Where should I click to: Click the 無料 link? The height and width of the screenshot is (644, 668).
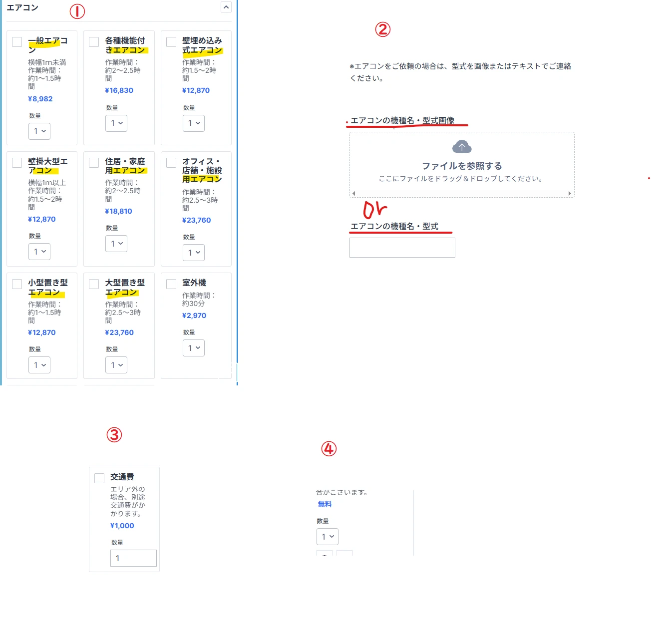click(x=325, y=504)
